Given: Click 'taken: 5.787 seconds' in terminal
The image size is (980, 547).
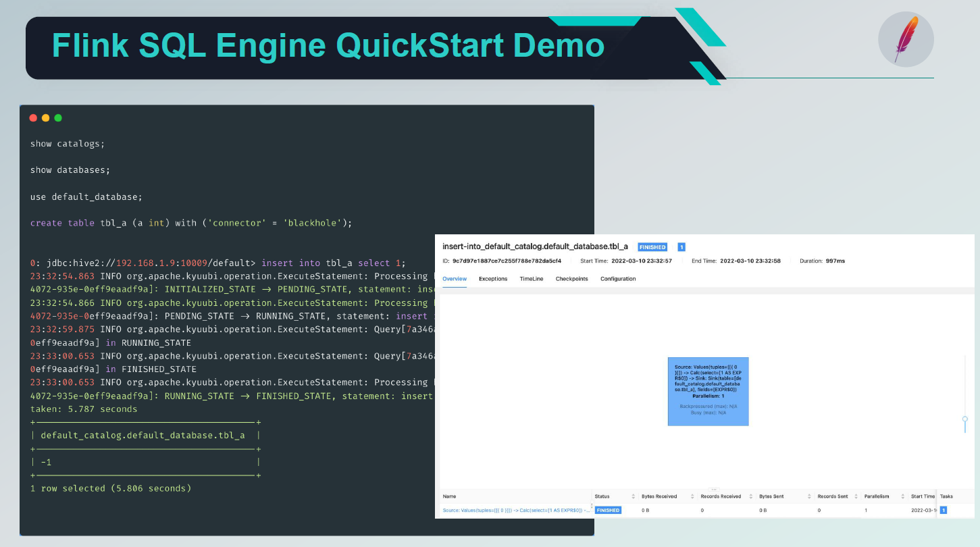Looking at the screenshot, I should pos(84,409).
